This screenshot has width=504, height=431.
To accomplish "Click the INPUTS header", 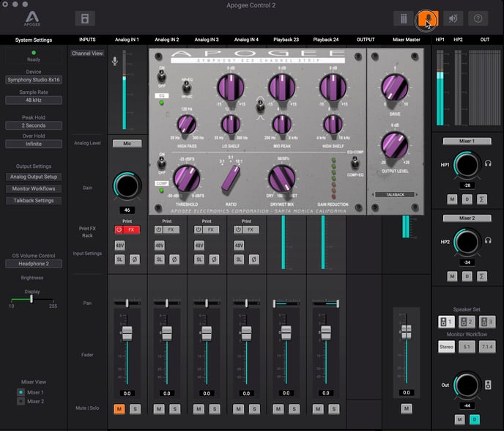I will (x=87, y=40).
